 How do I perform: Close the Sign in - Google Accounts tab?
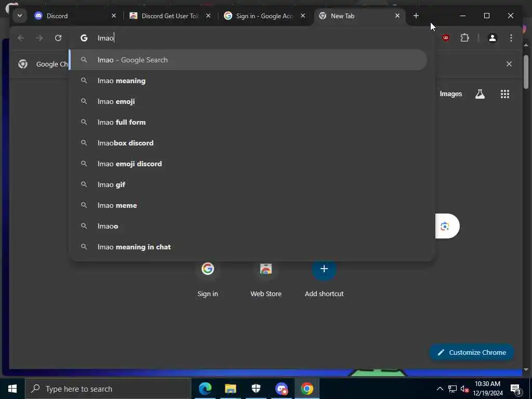click(303, 16)
